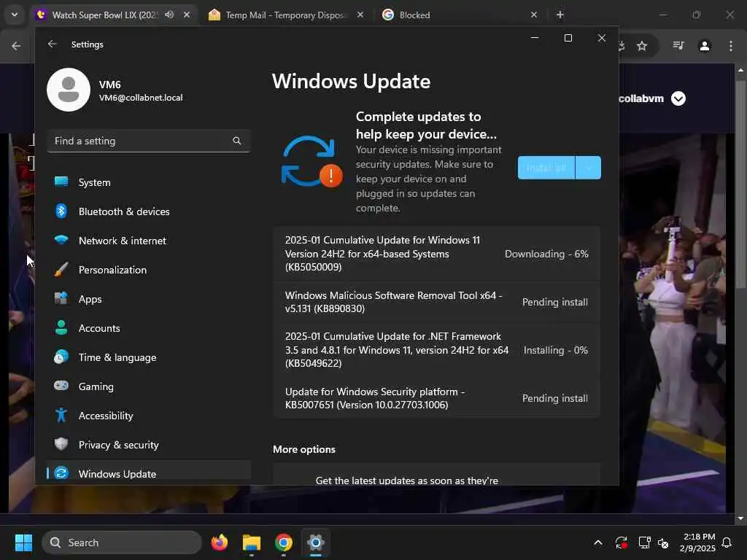Screen dimensions: 747x560
Task: Open Google Chrome from taskbar
Action: (x=284, y=542)
